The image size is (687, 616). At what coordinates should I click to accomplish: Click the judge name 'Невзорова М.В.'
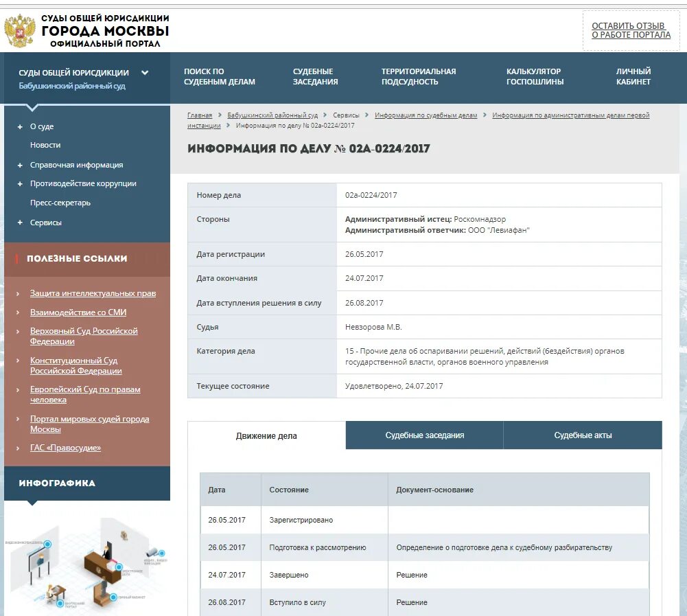tap(373, 327)
